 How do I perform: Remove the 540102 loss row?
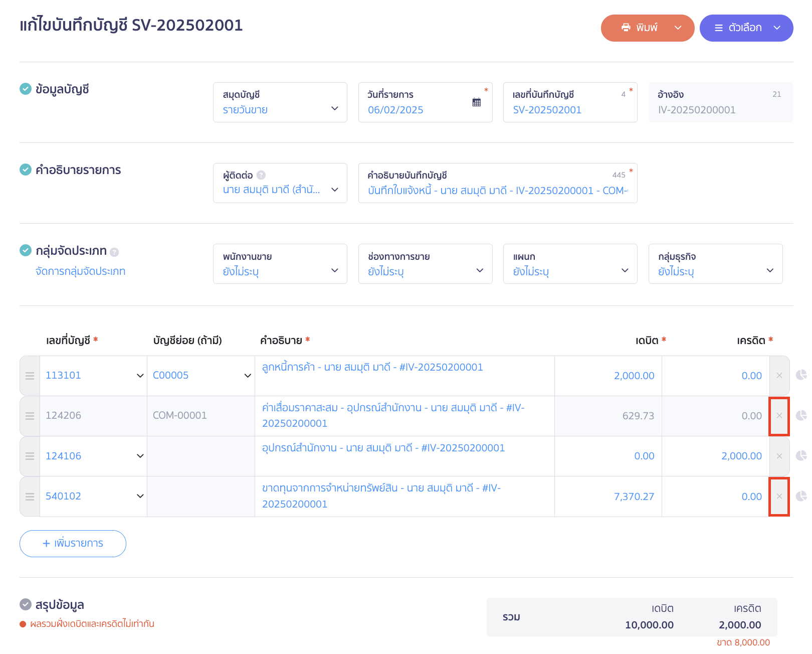779,497
